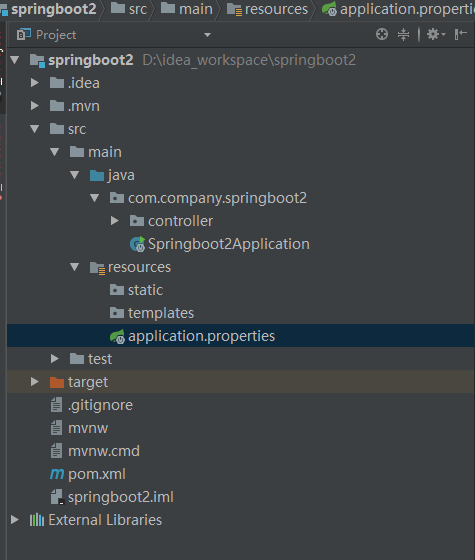
Task: Select the pom.xml file name
Action: (97, 475)
